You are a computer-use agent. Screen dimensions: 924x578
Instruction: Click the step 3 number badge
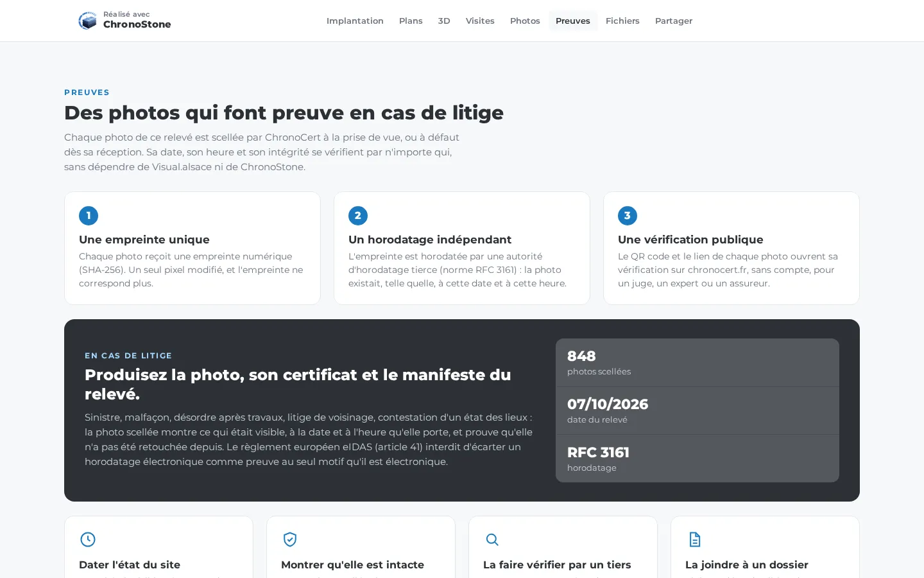click(628, 216)
